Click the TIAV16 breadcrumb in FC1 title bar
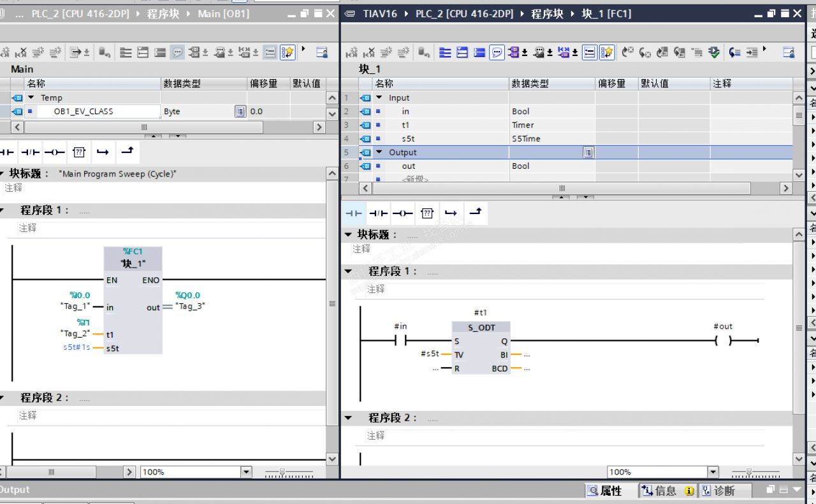This screenshot has width=816, height=504. pos(381,13)
